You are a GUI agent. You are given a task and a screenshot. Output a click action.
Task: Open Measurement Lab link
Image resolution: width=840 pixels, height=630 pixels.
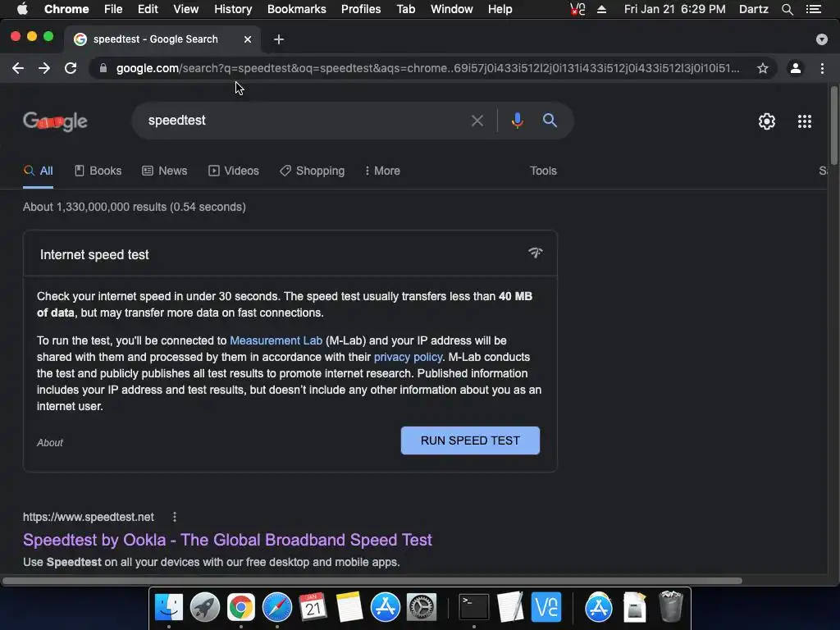[276, 340]
